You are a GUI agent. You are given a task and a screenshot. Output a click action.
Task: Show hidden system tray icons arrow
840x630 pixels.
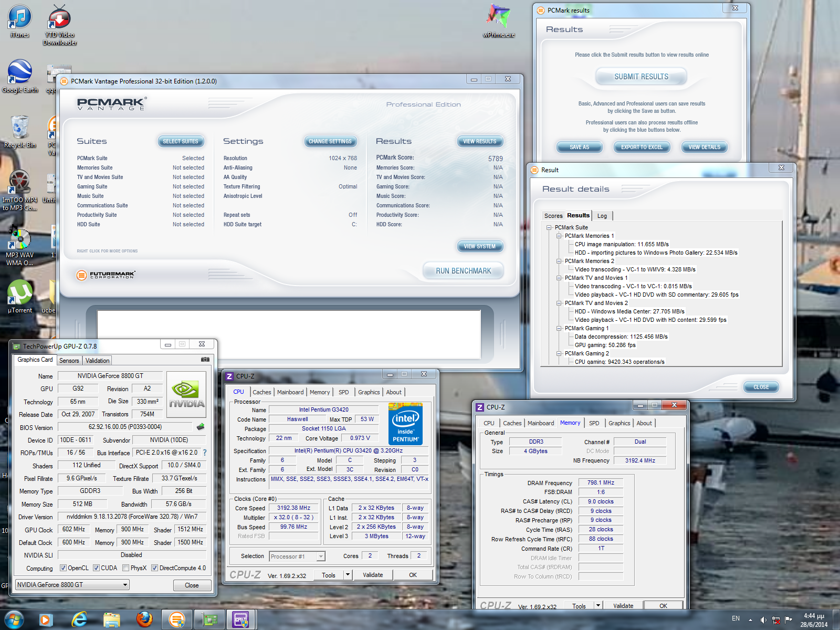(x=750, y=620)
